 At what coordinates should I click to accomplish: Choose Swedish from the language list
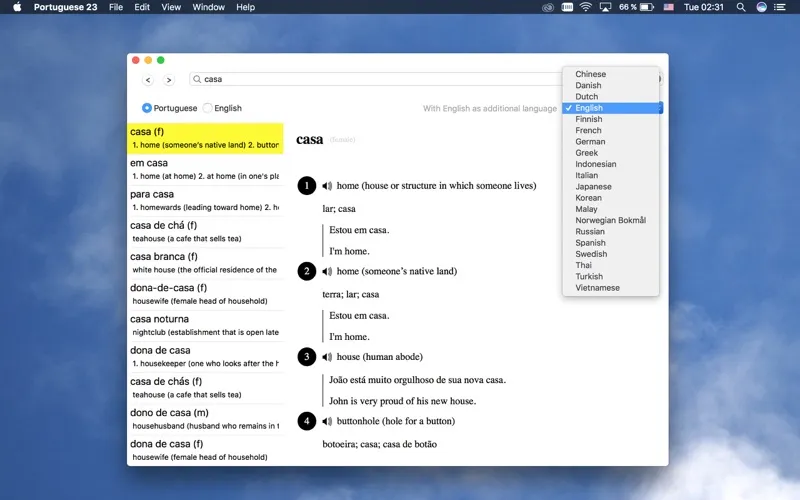[611, 254]
